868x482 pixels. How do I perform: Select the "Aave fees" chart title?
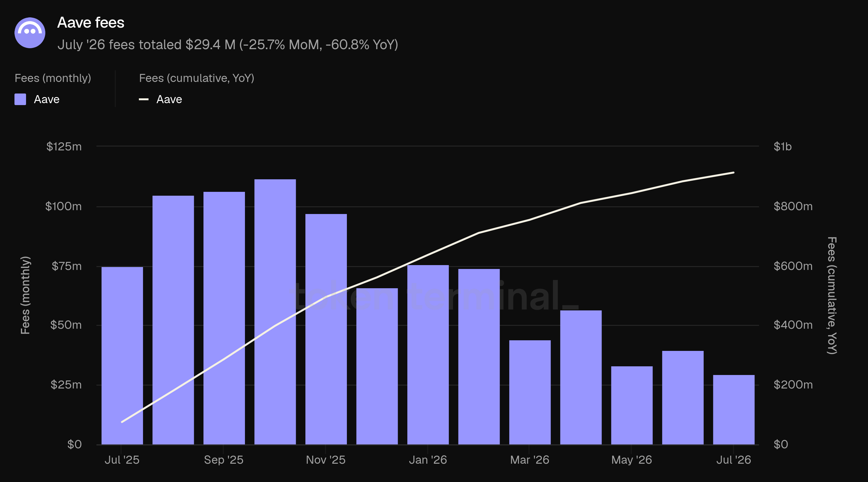click(x=91, y=22)
